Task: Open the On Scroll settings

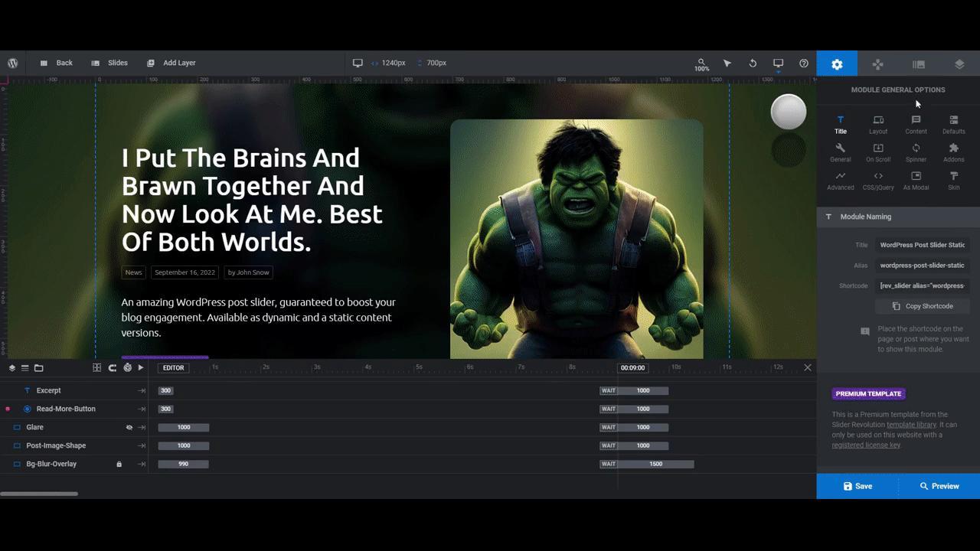Action: [878, 152]
